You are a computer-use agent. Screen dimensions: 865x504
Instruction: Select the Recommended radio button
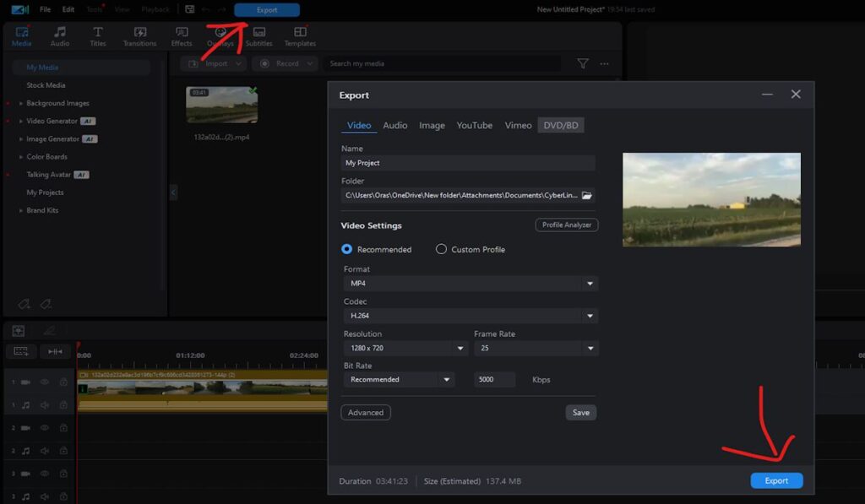(x=346, y=249)
